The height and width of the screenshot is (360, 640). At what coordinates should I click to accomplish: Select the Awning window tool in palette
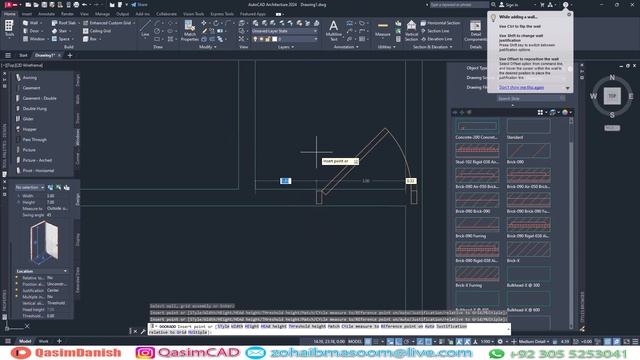(x=27, y=78)
